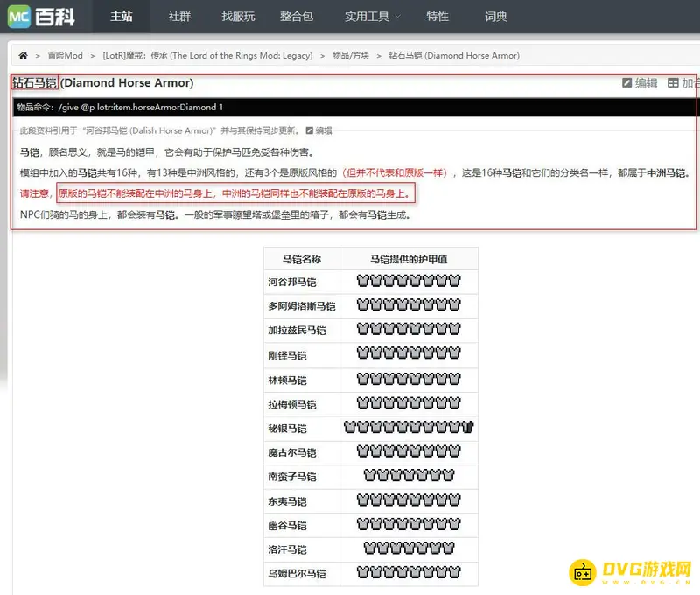Go to 物品/方块 breadcrumb link
The width and height of the screenshot is (700, 595).
[x=351, y=55]
